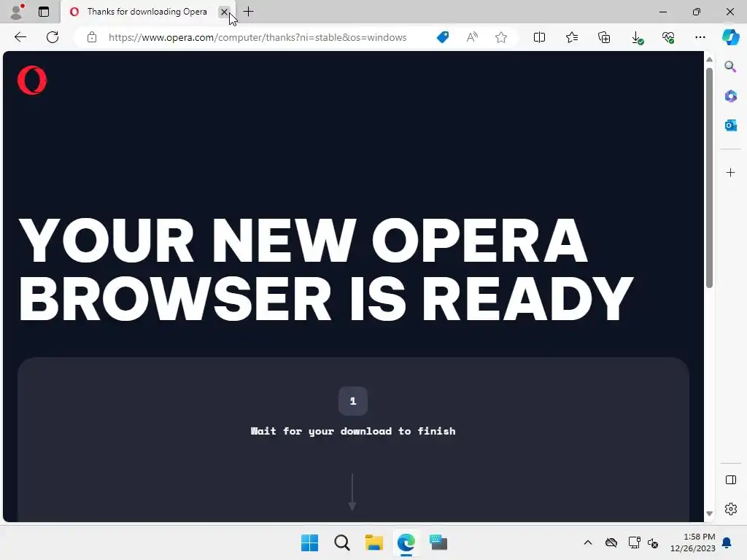The height and width of the screenshot is (560, 747).
Task: Refresh the current page
Action: (53, 37)
